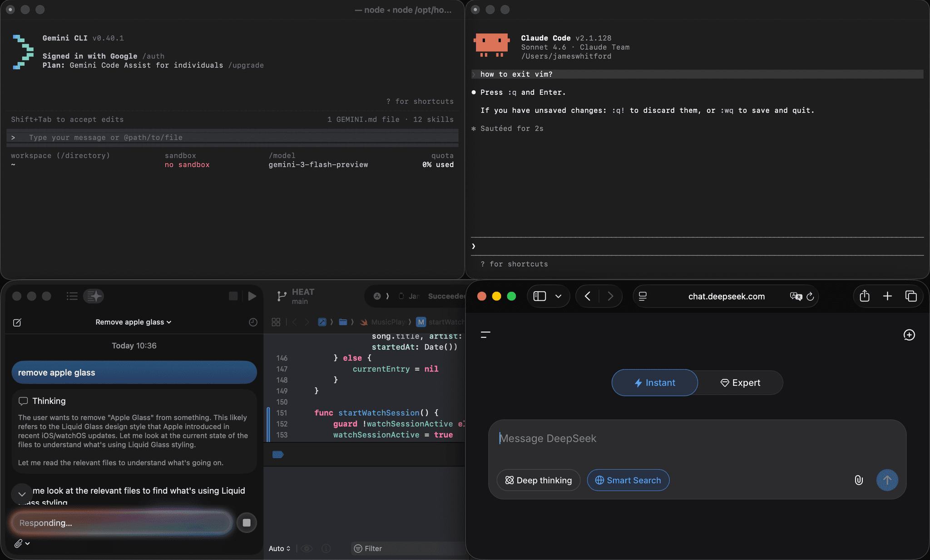Open Safari page menu reader icon

[x=643, y=296]
